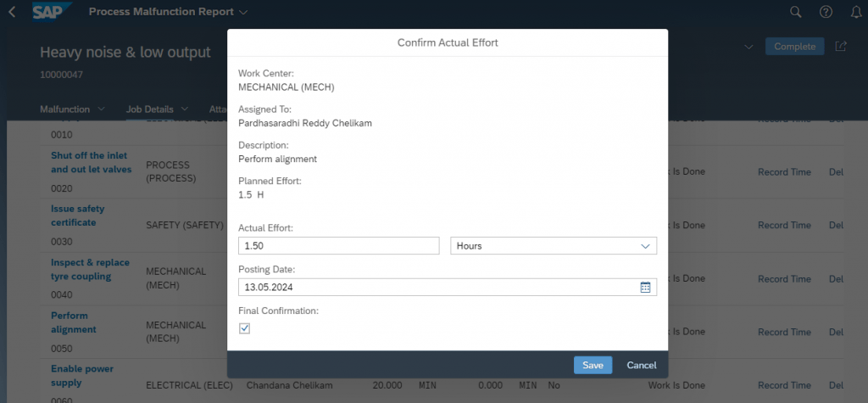Select 'Pardhasaradhi Reddy Chelikam' in dialog

click(x=305, y=123)
